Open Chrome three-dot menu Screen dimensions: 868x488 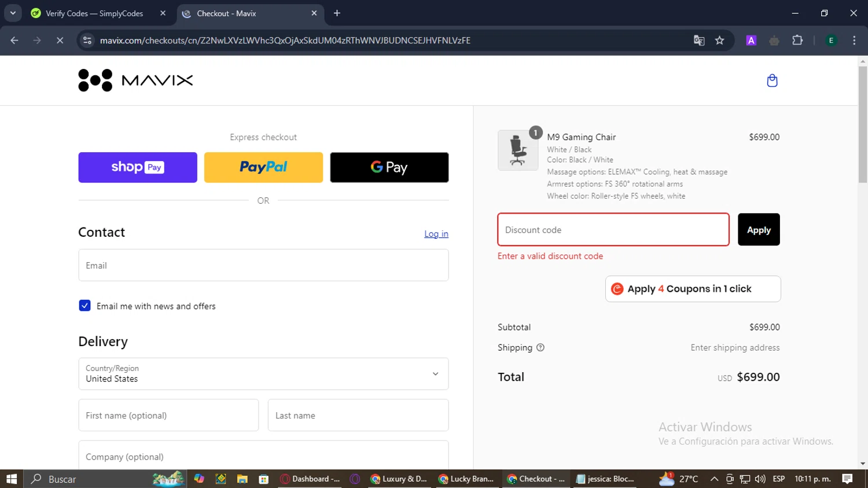pos(854,41)
